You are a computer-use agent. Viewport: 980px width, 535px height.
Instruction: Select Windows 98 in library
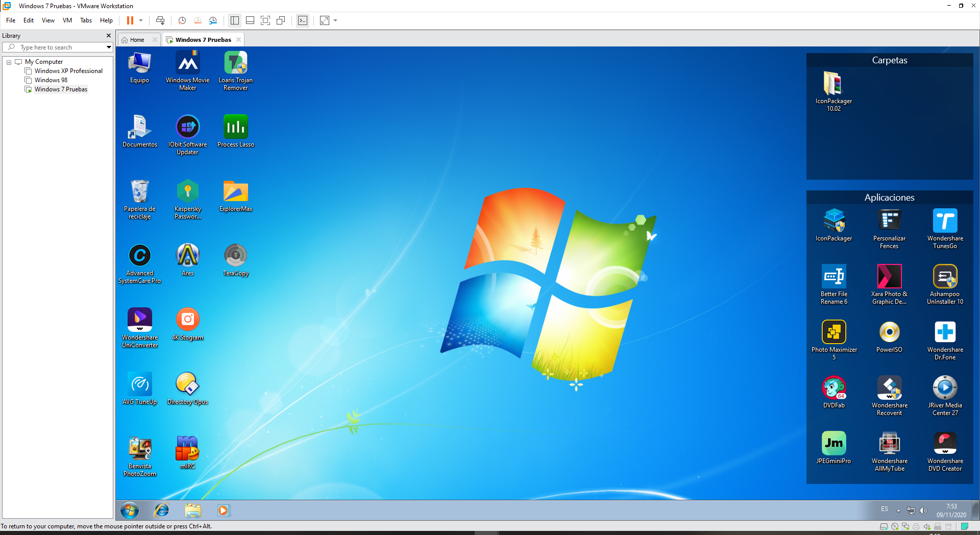click(x=51, y=80)
